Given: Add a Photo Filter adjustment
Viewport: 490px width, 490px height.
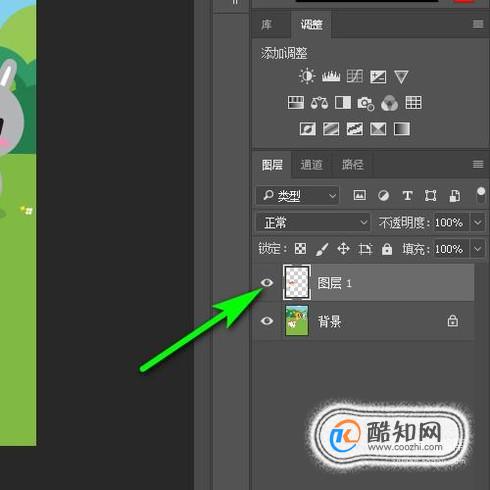Looking at the screenshot, I should coord(366,103).
